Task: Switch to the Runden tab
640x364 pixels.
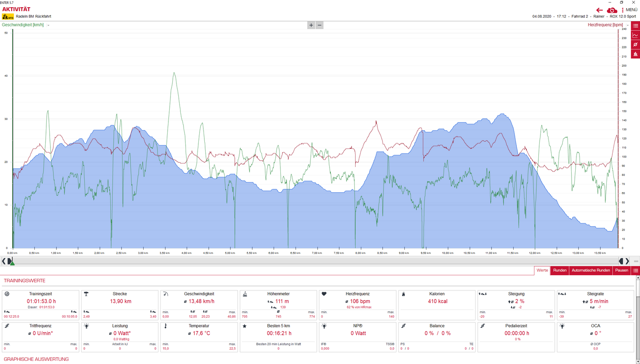Action: pyautogui.click(x=560, y=271)
